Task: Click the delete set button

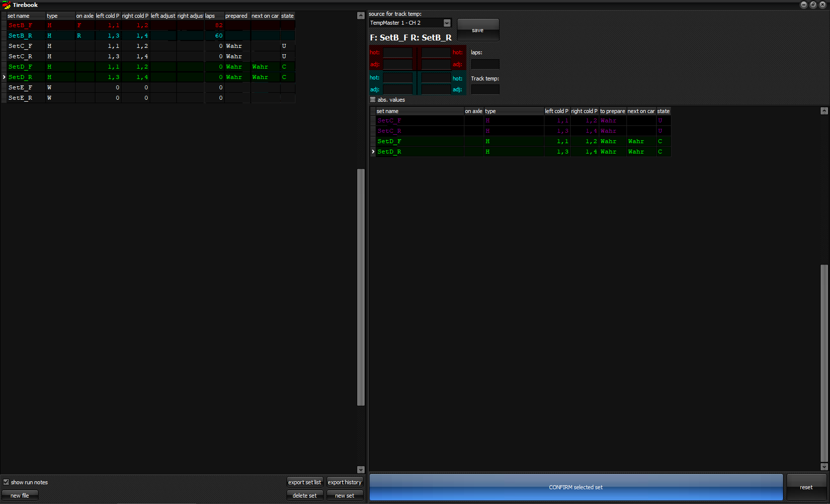Action: click(305, 496)
